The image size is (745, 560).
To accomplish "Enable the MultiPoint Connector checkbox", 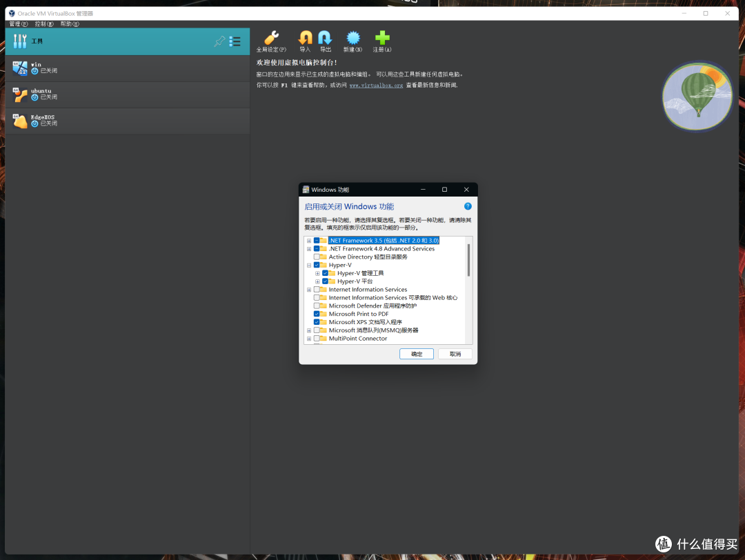I will click(317, 338).
